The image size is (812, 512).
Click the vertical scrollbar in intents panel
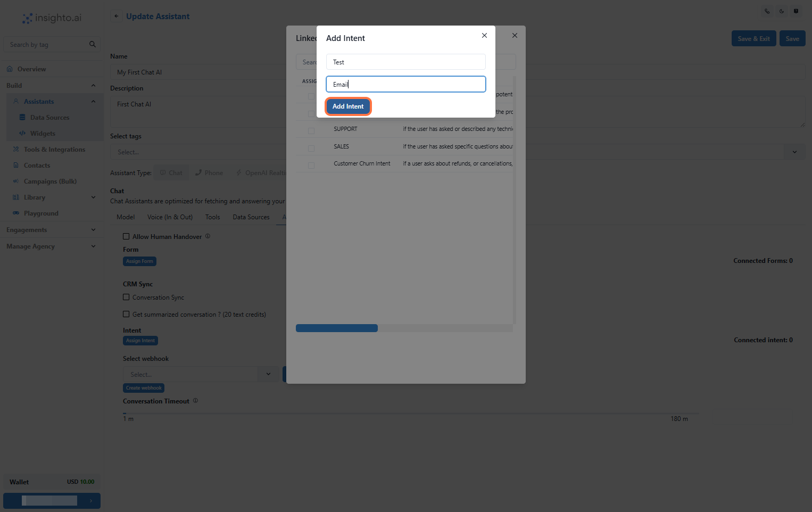(514, 200)
